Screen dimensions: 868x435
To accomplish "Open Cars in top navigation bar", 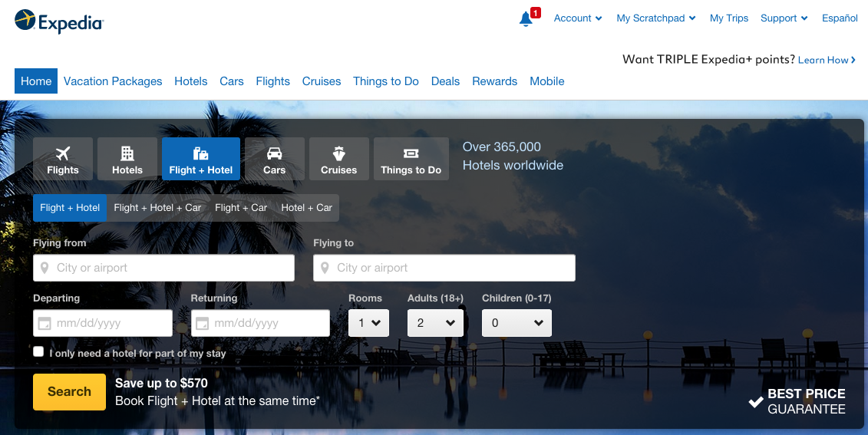I will pyautogui.click(x=232, y=81).
